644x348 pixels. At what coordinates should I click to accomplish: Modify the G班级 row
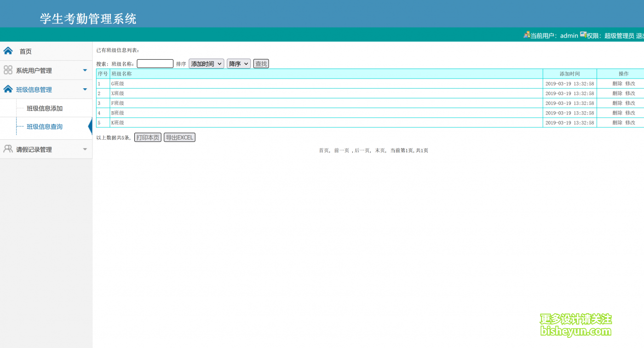(630, 84)
